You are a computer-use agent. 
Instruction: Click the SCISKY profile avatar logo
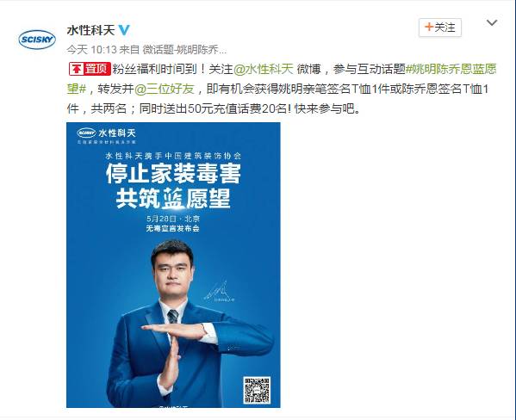pos(37,40)
